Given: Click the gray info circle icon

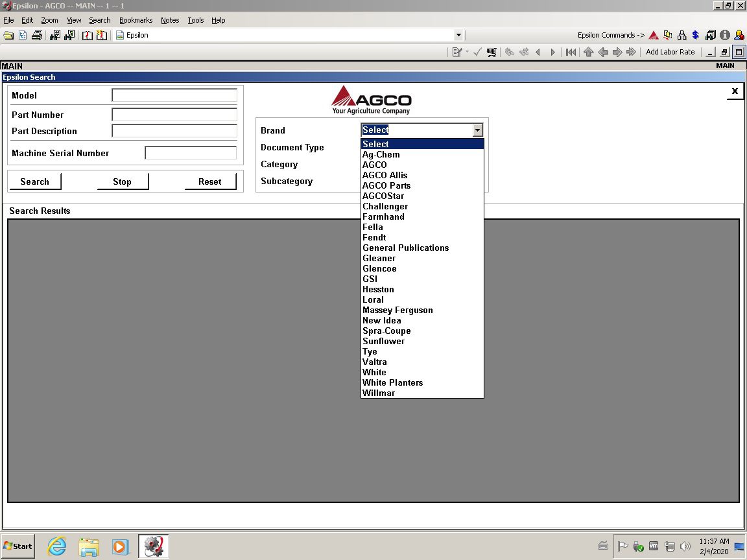Looking at the screenshot, I should pos(724,35).
